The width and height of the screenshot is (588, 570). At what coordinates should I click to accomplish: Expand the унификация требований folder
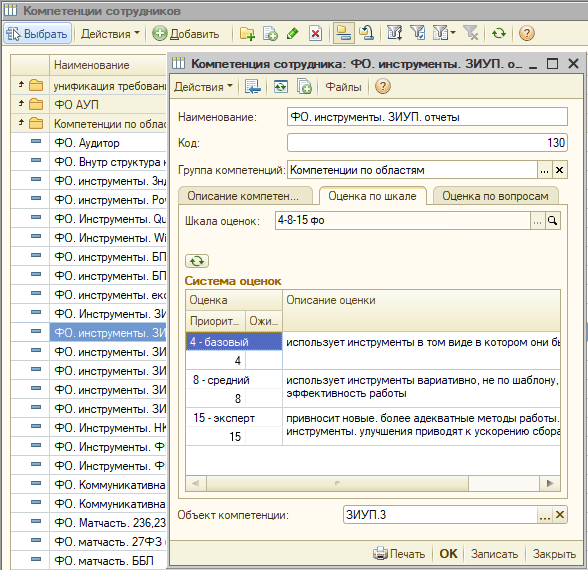coord(21,85)
